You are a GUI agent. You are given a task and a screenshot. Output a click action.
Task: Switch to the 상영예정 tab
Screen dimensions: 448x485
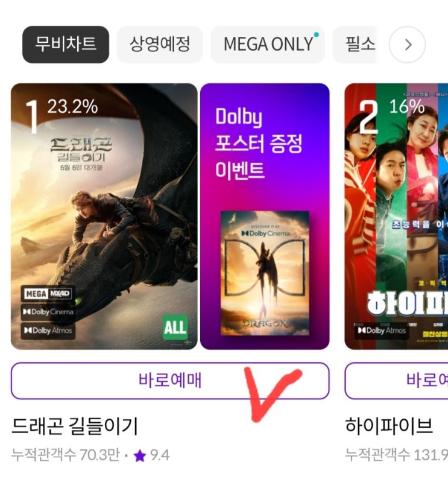click(160, 45)
